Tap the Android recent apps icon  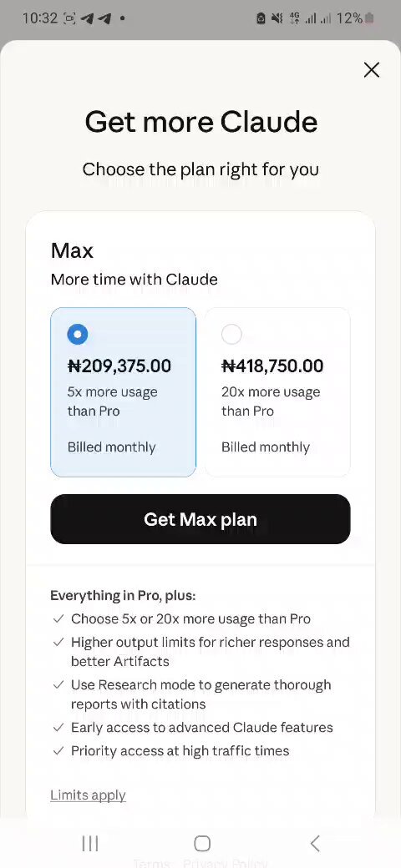coord(89,844)
